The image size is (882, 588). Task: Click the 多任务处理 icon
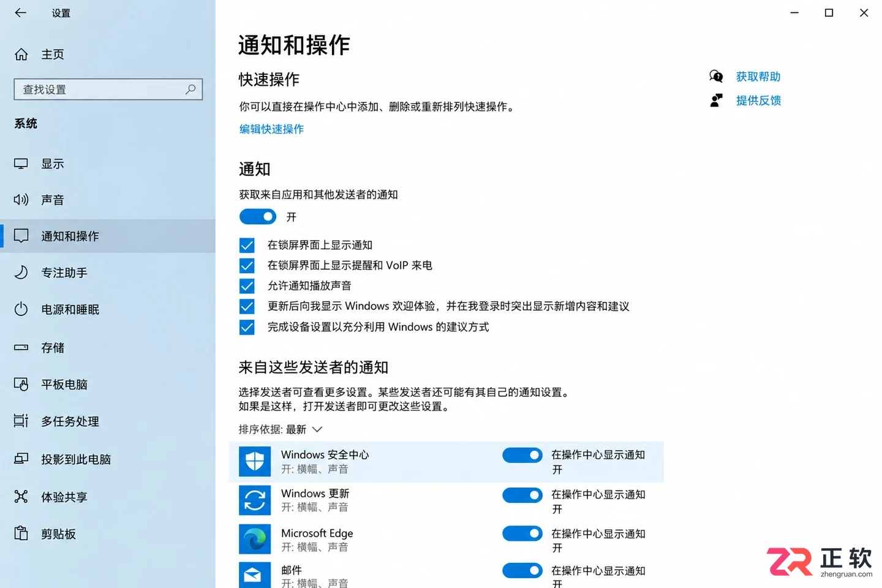click(x=21, y=421)
